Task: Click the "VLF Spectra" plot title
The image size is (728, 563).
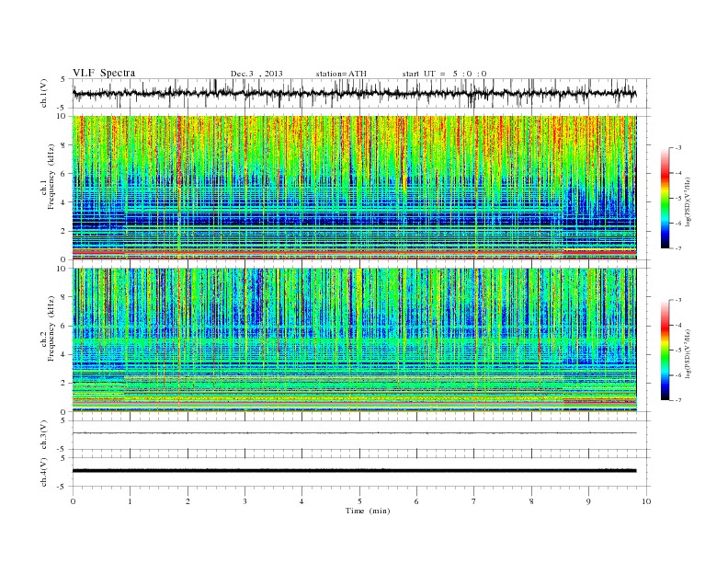Action: click(x=104, y=73)
